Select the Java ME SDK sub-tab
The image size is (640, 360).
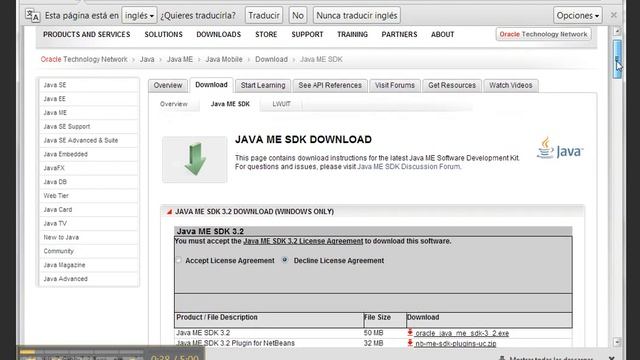pyautogui.click(x=230, y=104)
